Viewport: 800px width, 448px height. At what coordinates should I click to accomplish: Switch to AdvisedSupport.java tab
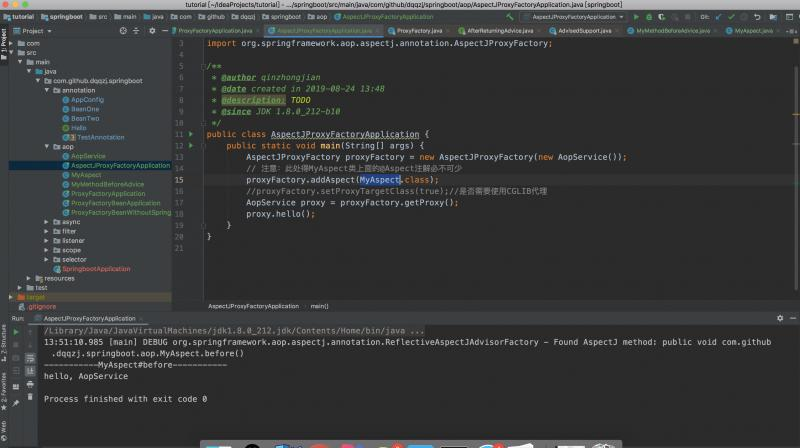pyautogui.click(x=585, y=31)
